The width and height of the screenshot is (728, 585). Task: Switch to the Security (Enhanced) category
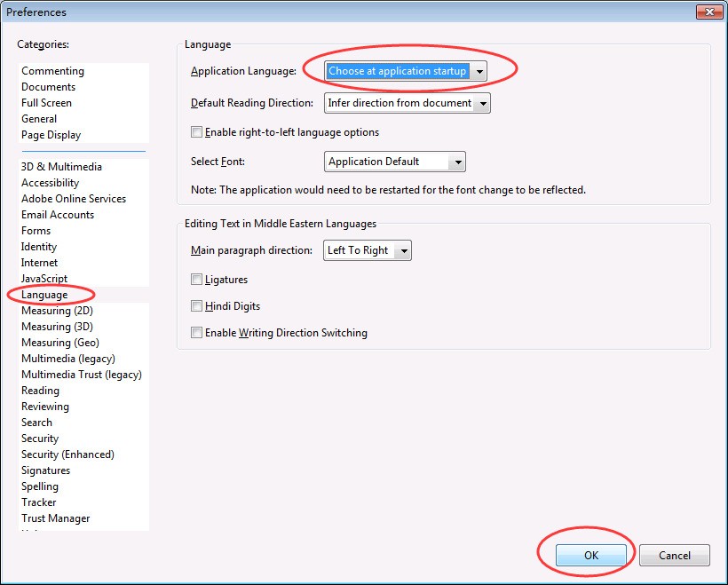67,454
